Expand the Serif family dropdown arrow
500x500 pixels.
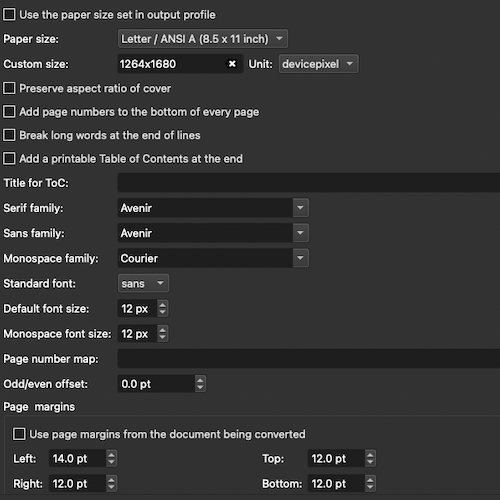click(300, 208)
